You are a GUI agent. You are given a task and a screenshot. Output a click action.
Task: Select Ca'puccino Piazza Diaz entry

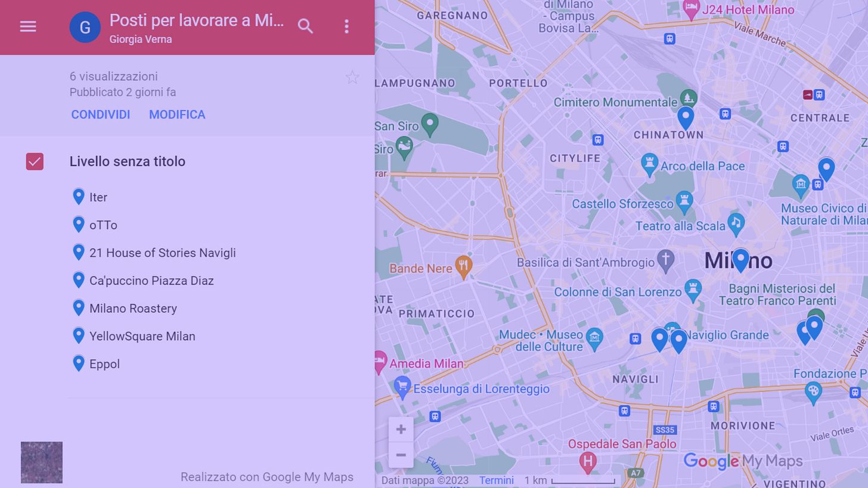[151, 281]
